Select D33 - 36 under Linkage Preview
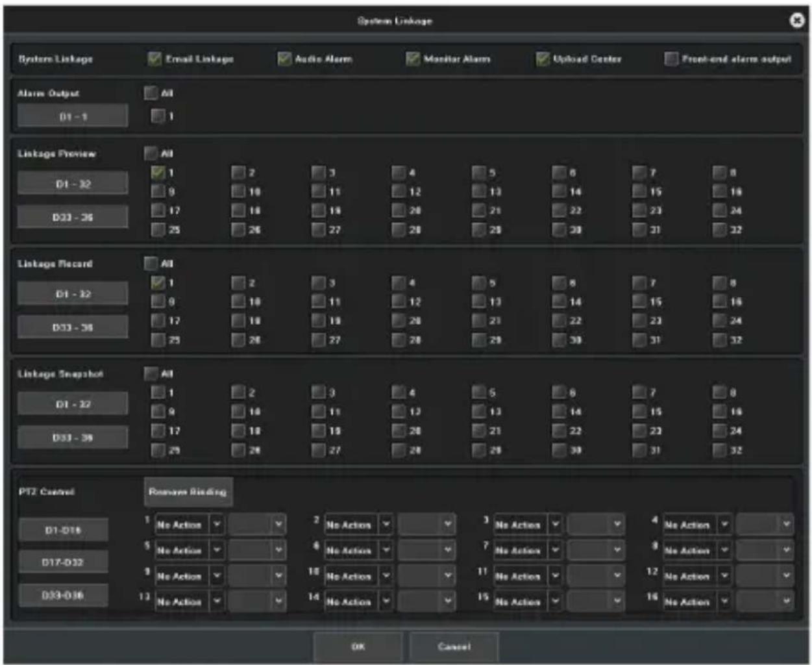Viewport: 812px width, 665px height. (x=73, y=217)
